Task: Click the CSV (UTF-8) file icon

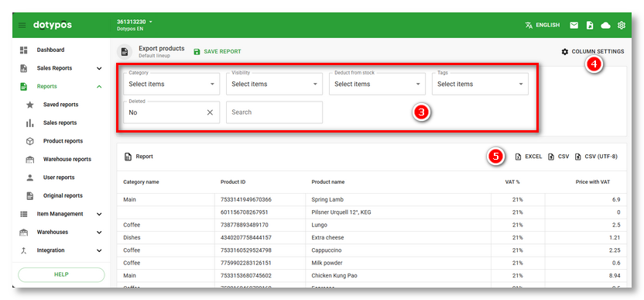Action: (578, 157)
